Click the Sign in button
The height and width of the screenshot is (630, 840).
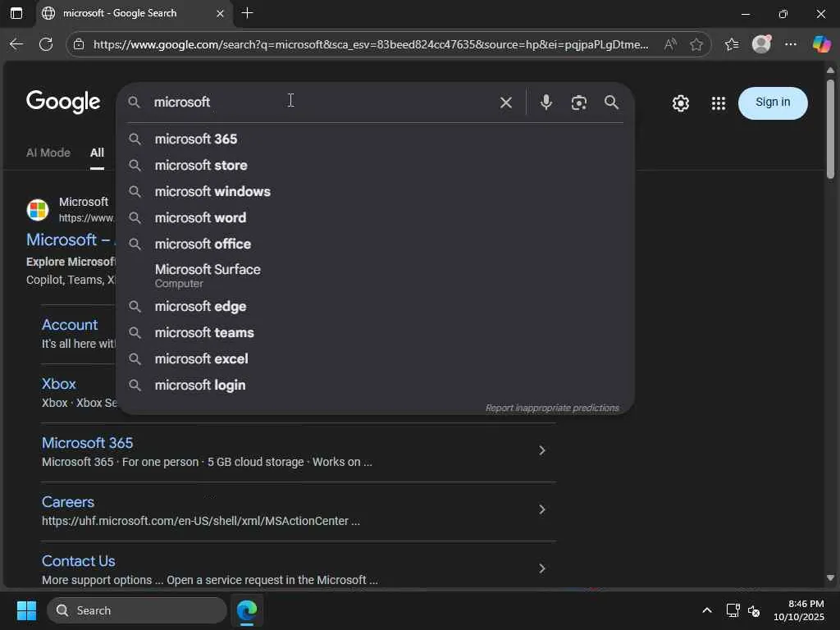pos(773,103)
